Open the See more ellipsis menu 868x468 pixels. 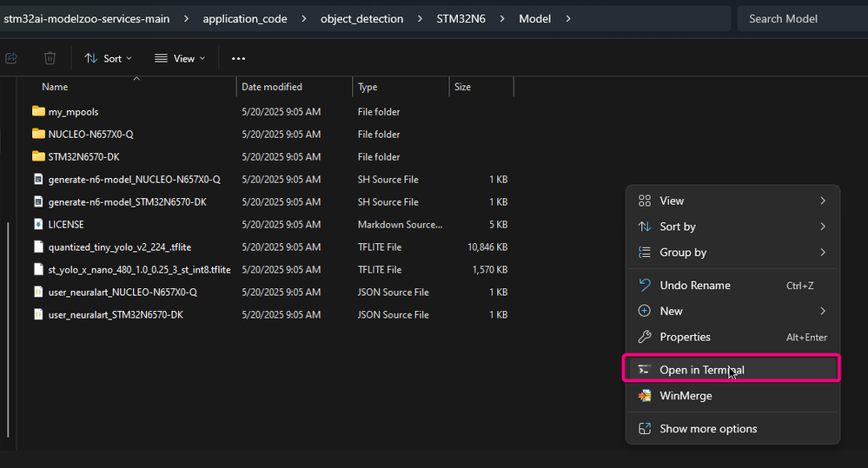pyautogui.click(x=238, y=58)
